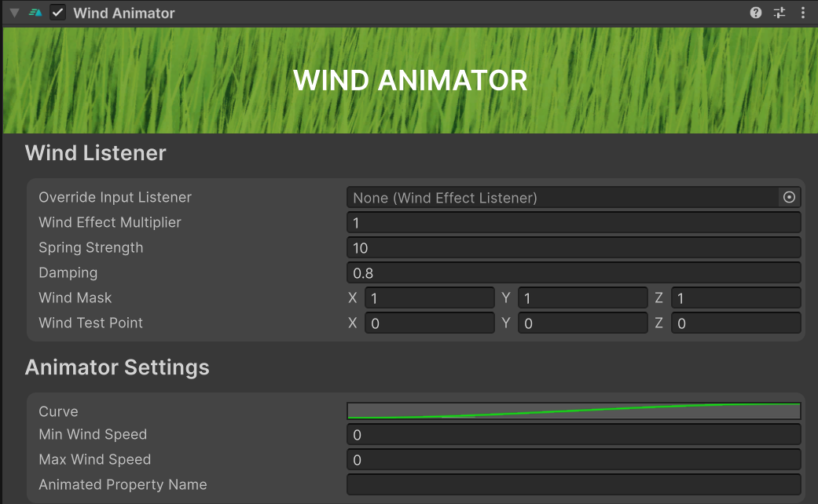Click the Spring Strength value field
This screenshot has width=818, height=504.
(574, 248)
